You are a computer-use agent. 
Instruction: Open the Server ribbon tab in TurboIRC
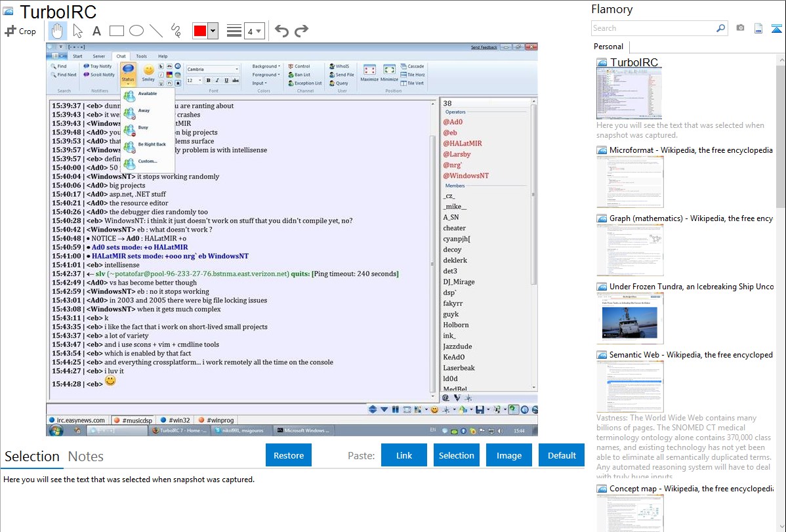pyautogui.click(x=99, y=56)
